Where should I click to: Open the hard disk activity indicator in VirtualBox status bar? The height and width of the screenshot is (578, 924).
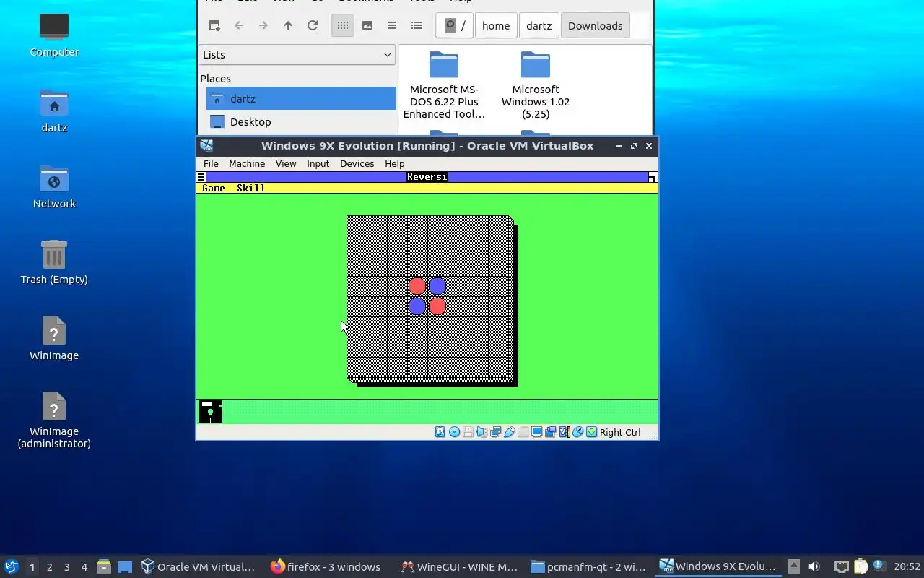click(440, 432)
